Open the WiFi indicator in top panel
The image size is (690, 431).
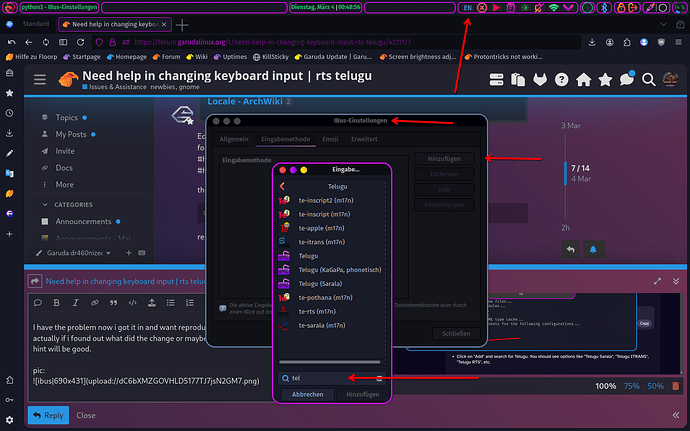pyautogui.click(x=554, y=7)
